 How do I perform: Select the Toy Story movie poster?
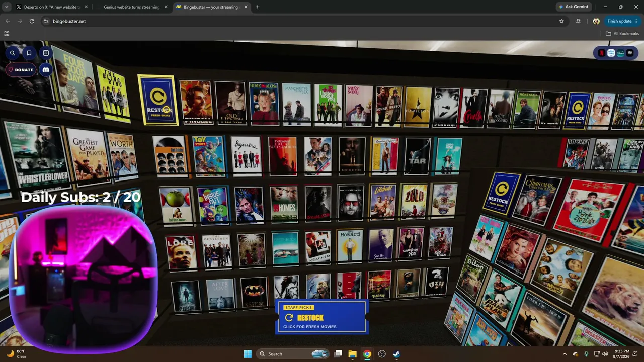(x=208, y=156)
